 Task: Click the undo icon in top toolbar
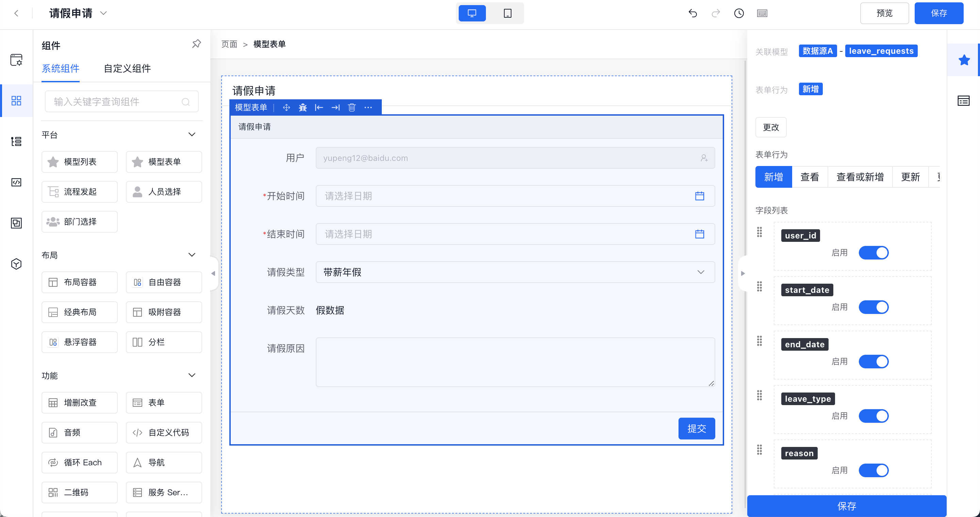(692, 13)
